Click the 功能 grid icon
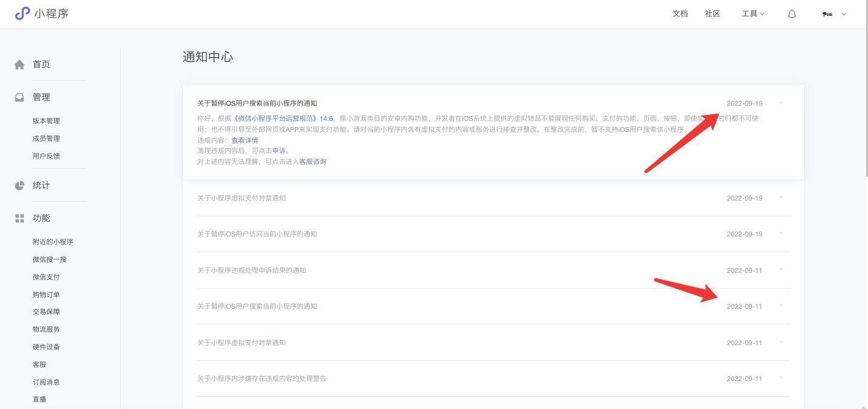868x409 pixels. [x=19, y=218]
